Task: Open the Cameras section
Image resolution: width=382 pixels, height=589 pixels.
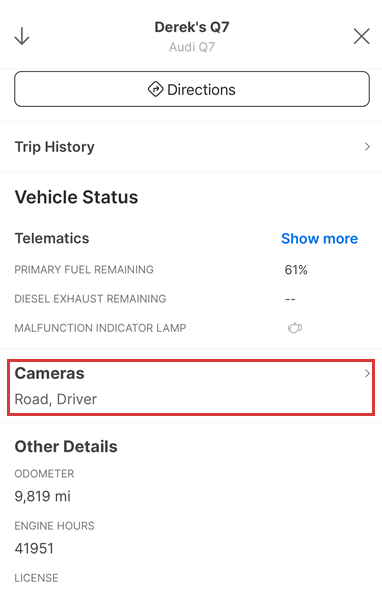Action: click(x=191, y=387)
